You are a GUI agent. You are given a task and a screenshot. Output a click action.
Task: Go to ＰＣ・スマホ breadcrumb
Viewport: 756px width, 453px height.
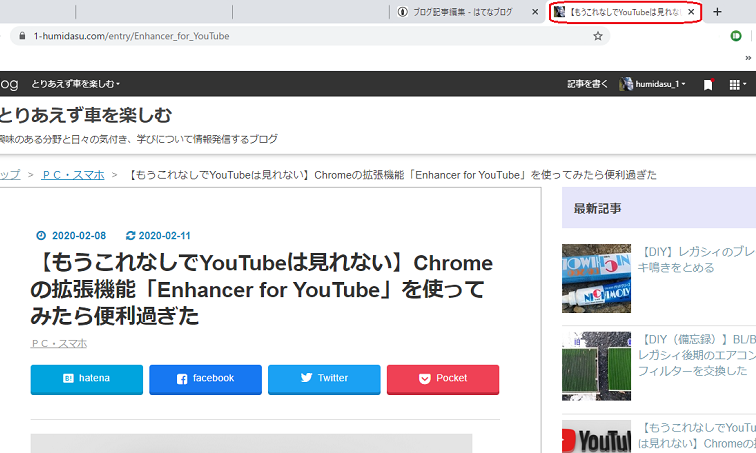[x=73, y=175]
